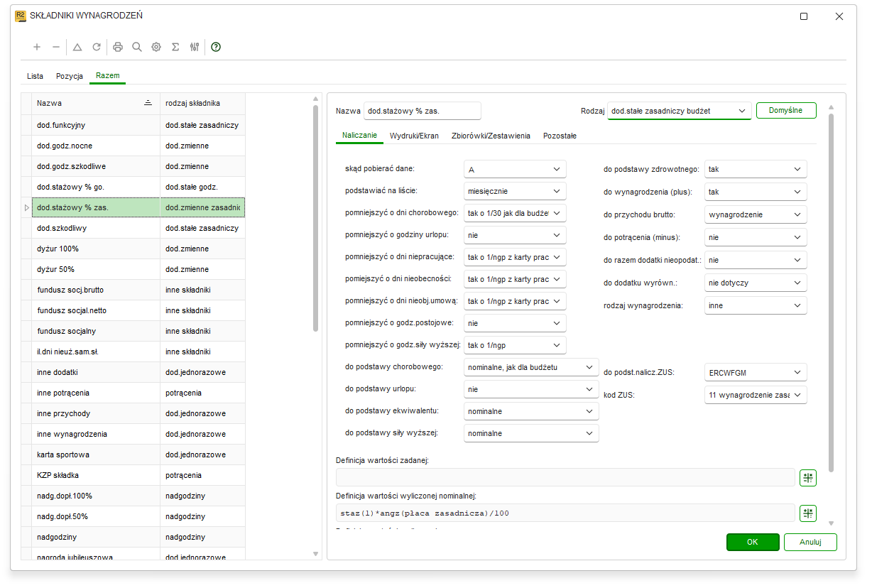Viewport: 872px width, 588px height.
Task: Click the Anuluj button
Action: click(x=810, y=542)
